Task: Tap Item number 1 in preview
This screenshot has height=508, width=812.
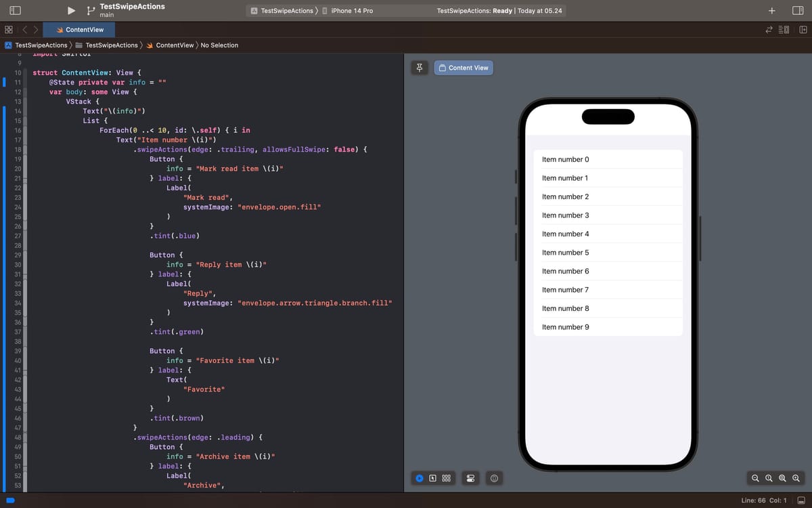Action: 608,178
